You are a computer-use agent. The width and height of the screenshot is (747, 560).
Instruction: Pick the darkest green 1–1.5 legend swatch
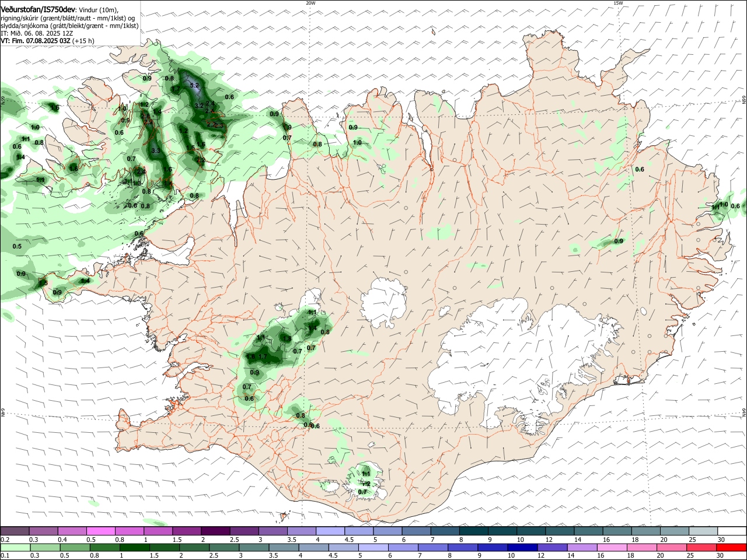point(135,547)
